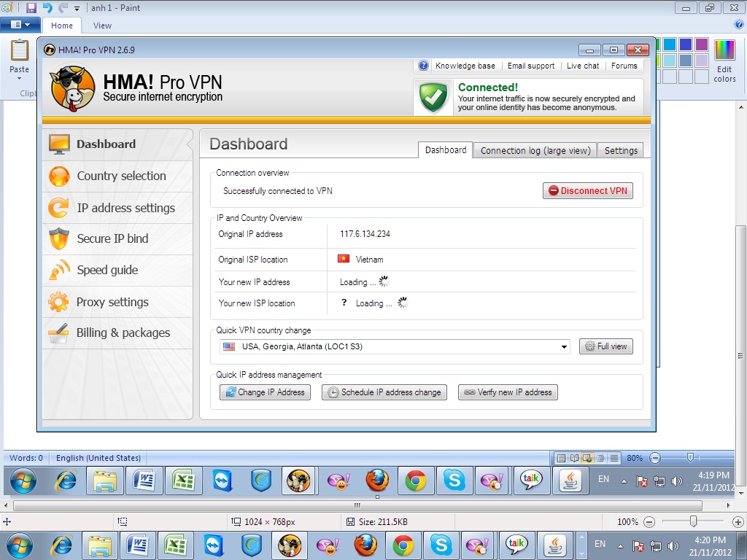747x560 pixels.
Task: Click Paint's horizontal canvas scrollbar
Action: click(x=357, y=505)
